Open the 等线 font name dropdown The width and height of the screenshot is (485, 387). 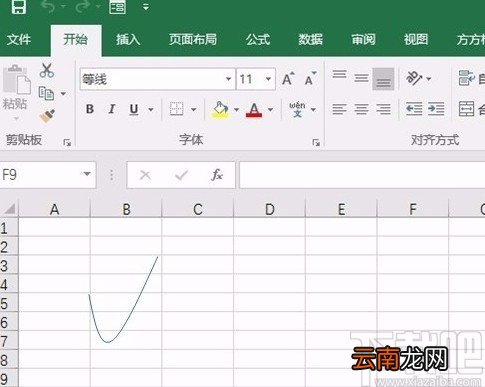point(228,79)
